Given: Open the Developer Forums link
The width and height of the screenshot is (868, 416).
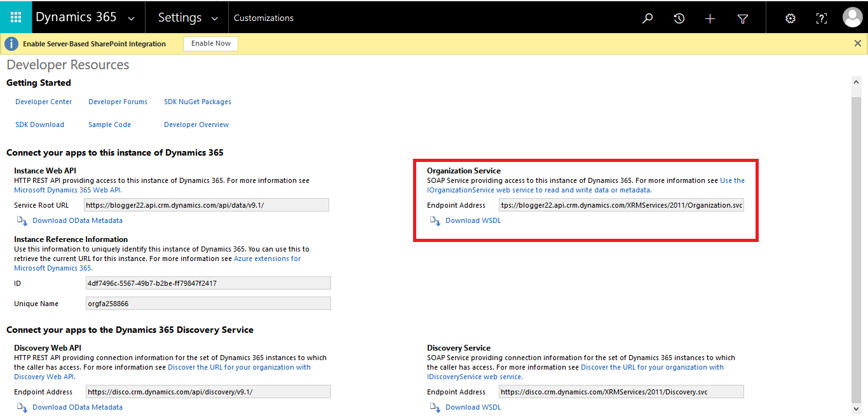Looking at the screenshot, I should coord(118,102).
